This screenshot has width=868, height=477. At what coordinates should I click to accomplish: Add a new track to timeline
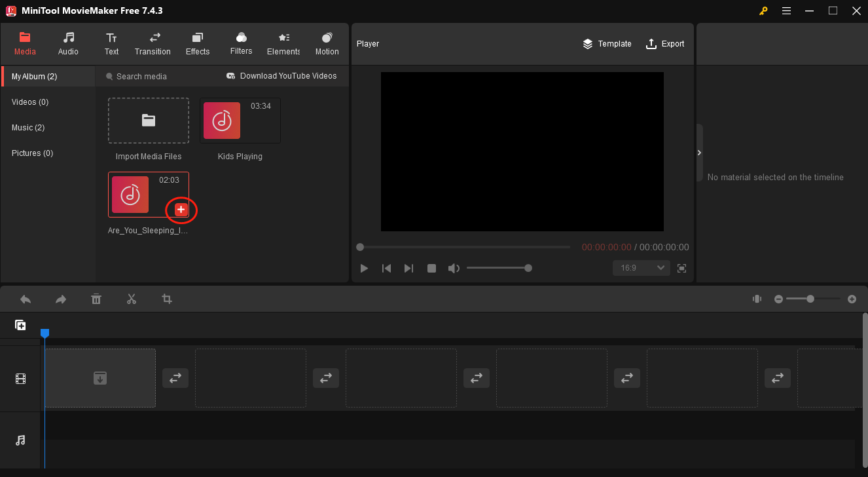[x=20, y=325]
